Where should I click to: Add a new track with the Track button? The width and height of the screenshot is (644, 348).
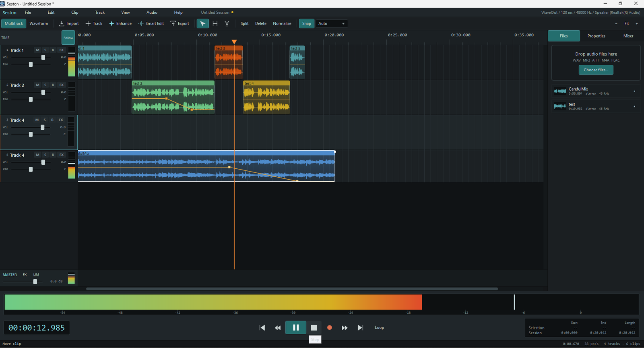pyautogui.click(x=94, y=23)
